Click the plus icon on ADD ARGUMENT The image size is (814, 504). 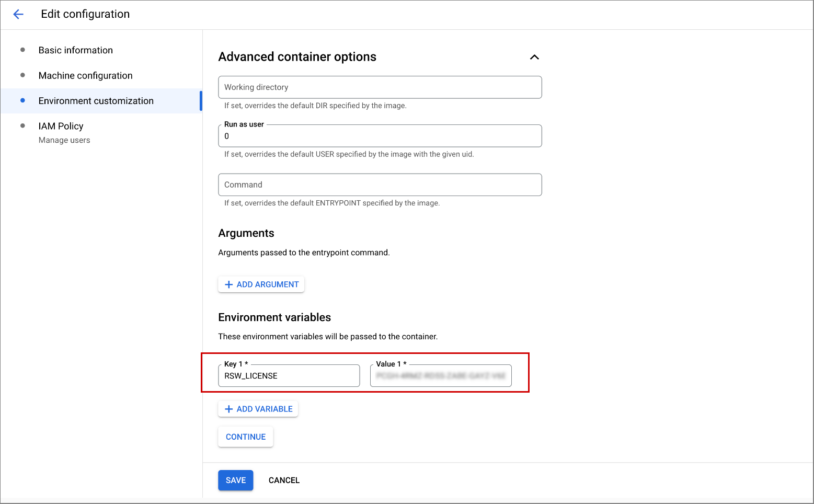pos(228,284)
